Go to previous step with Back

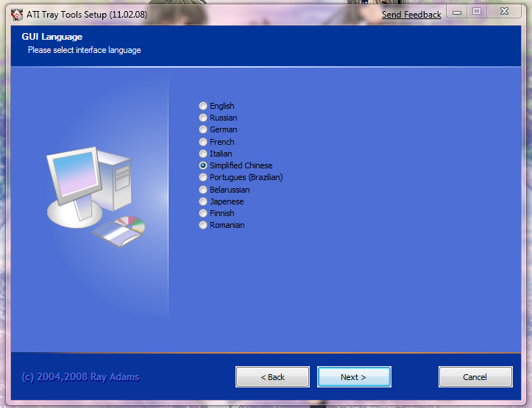[272, 377]
